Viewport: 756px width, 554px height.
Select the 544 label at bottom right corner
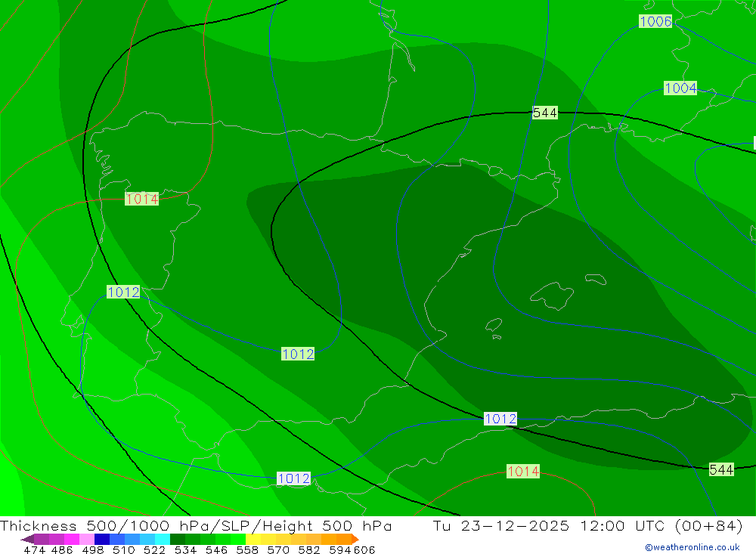[721, 469]
